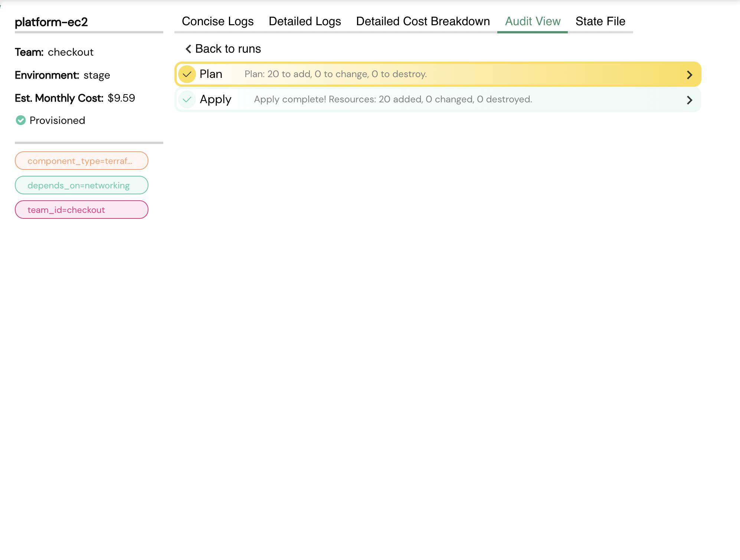Open the Concise Logs tab
Viewport: 740px width, 560px height.
coord(217,22)
